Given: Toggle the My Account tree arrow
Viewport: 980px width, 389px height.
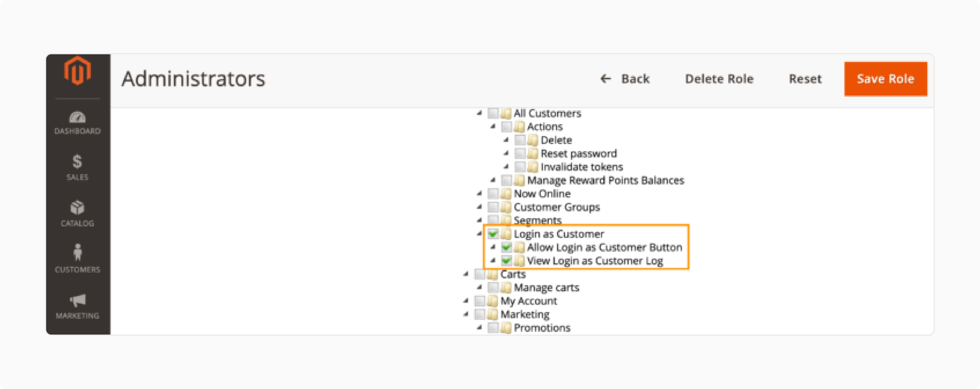Looking at the screenshot, I should (x=466, y=301).
